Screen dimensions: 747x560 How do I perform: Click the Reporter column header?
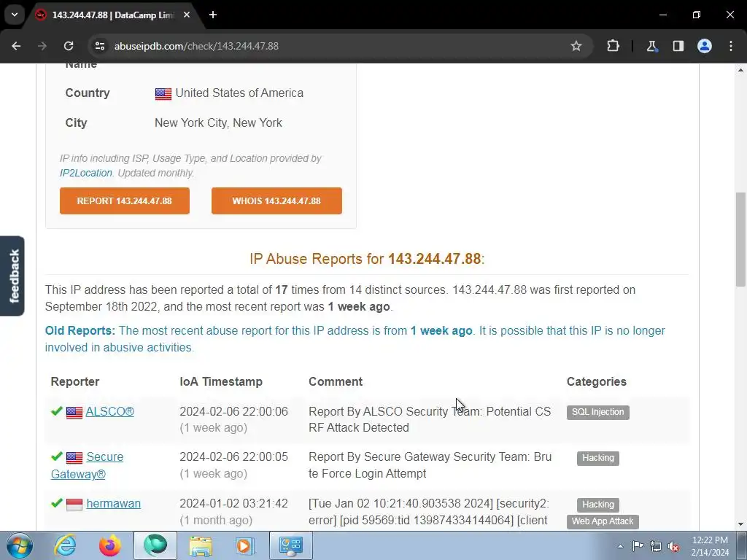[75, 381]
